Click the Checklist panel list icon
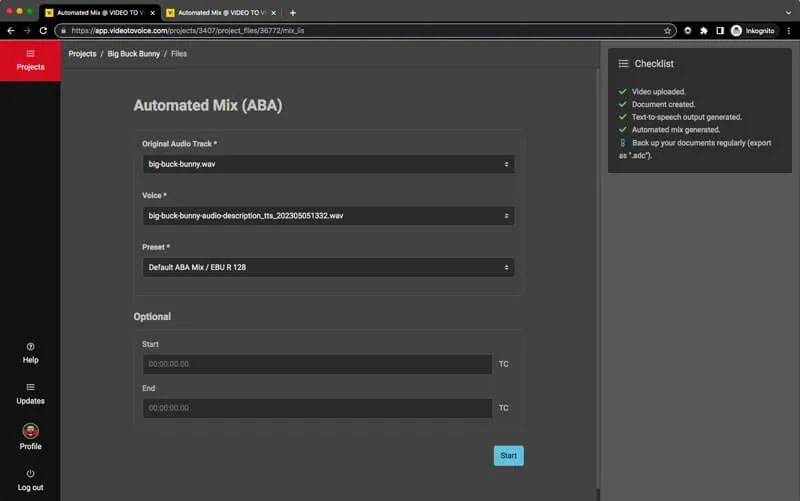The image size is (800, 501). coord(623,64)
